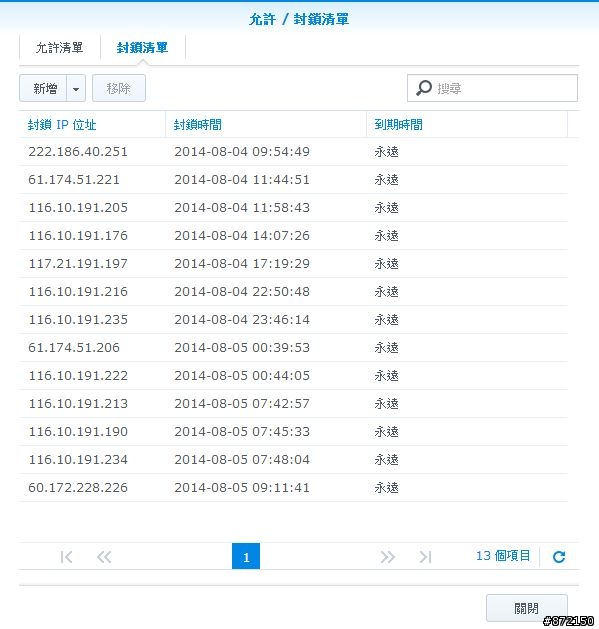Viewport: 599px width, 629px height.
Task: Go to next page double-arrow icon
Action: point(388,557)
